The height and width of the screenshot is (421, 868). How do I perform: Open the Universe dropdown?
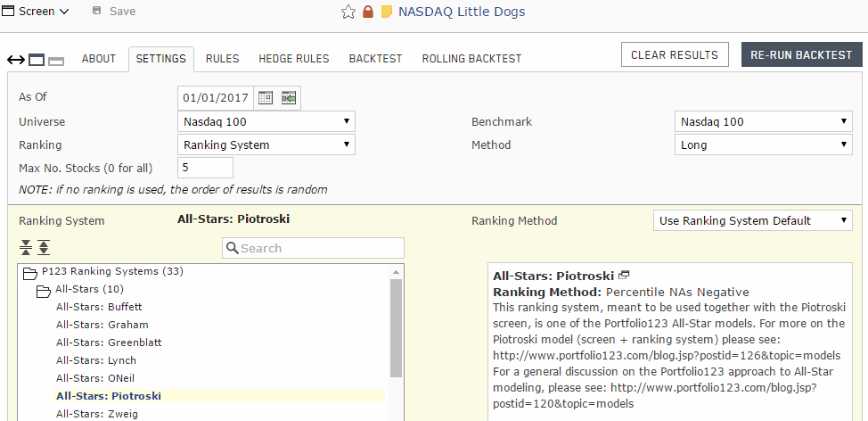(266, 121)
